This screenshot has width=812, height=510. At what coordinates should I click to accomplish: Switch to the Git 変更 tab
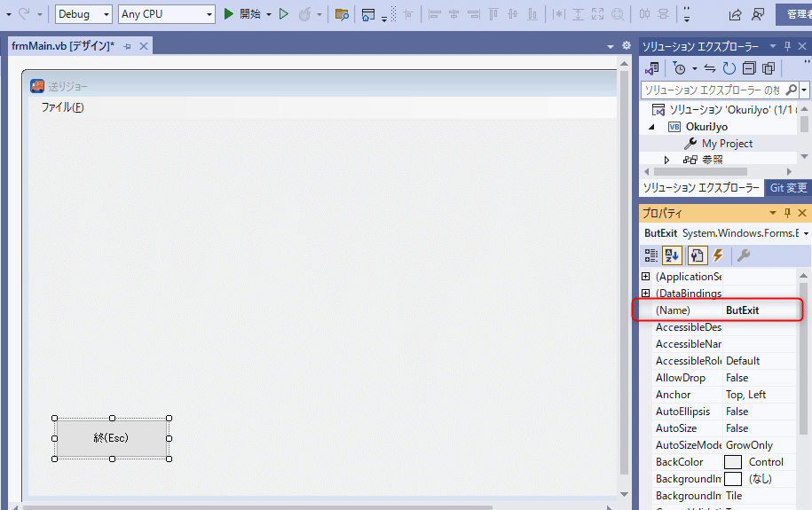click(x=788, y=187)
